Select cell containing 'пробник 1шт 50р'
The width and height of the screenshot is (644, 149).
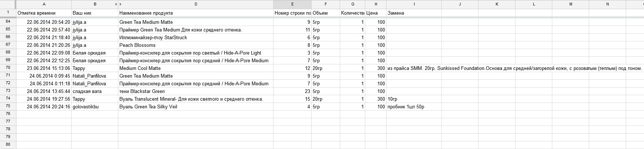point(414,107)
